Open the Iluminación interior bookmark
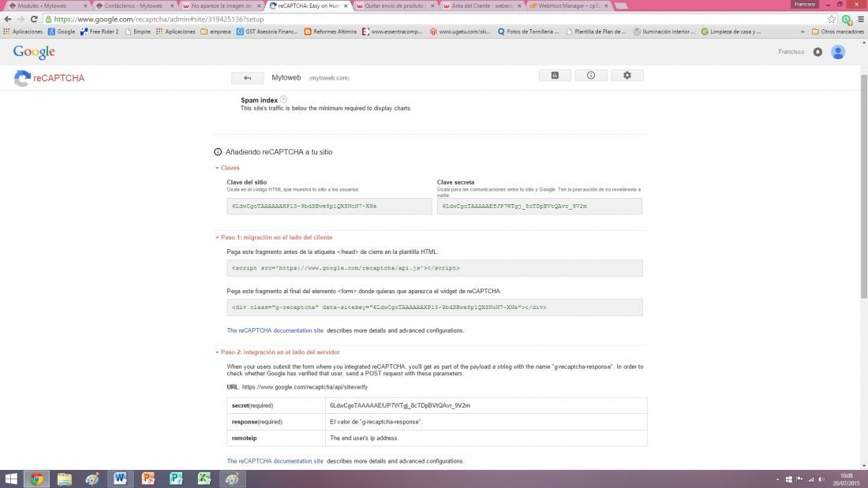This screenshot has height=488, width=868. tap(664, 32)
